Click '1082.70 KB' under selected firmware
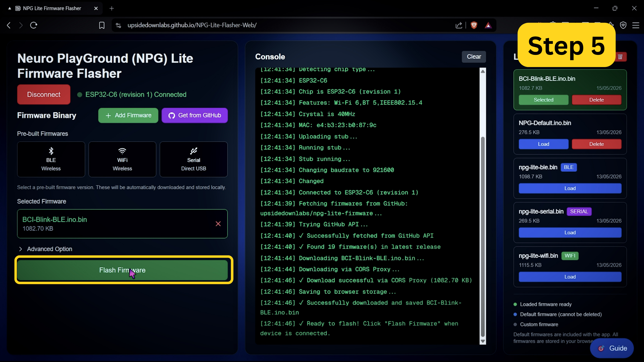 tap(38, 228)
